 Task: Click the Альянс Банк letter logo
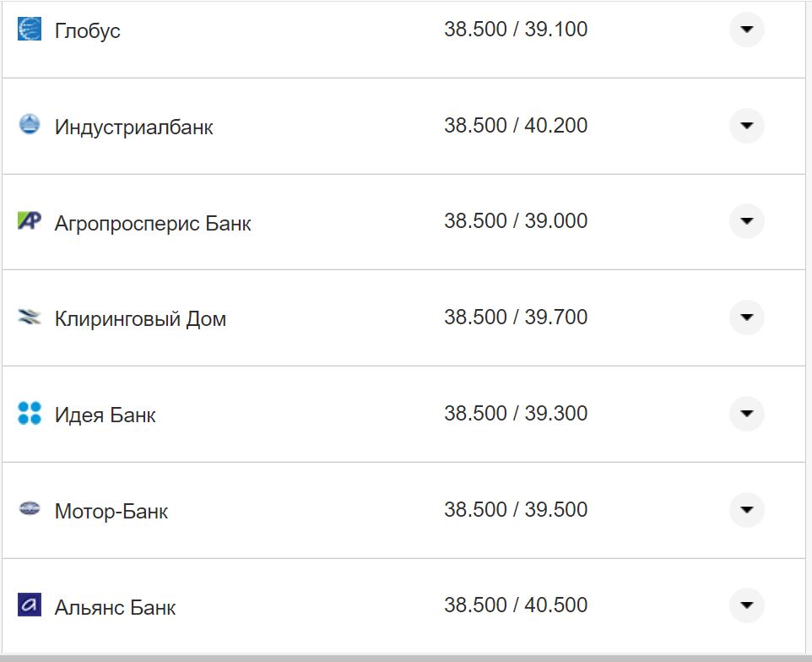(29, 606)
